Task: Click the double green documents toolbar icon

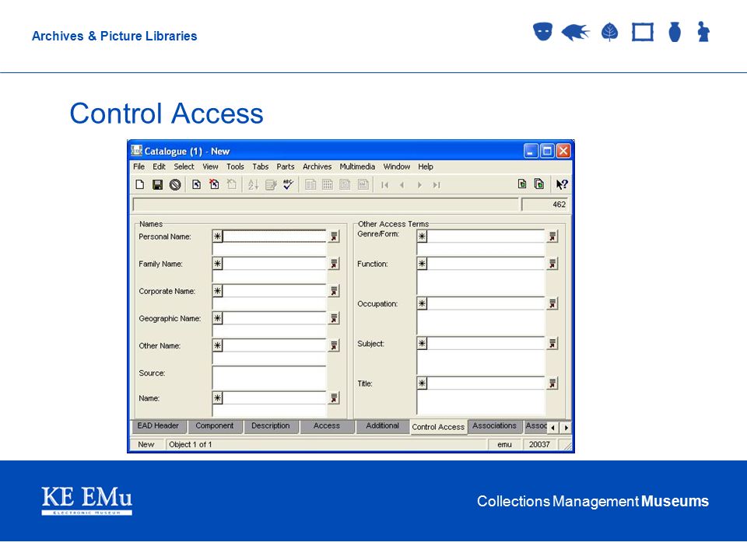Action: pyautogui.click(x=539, y=184)
